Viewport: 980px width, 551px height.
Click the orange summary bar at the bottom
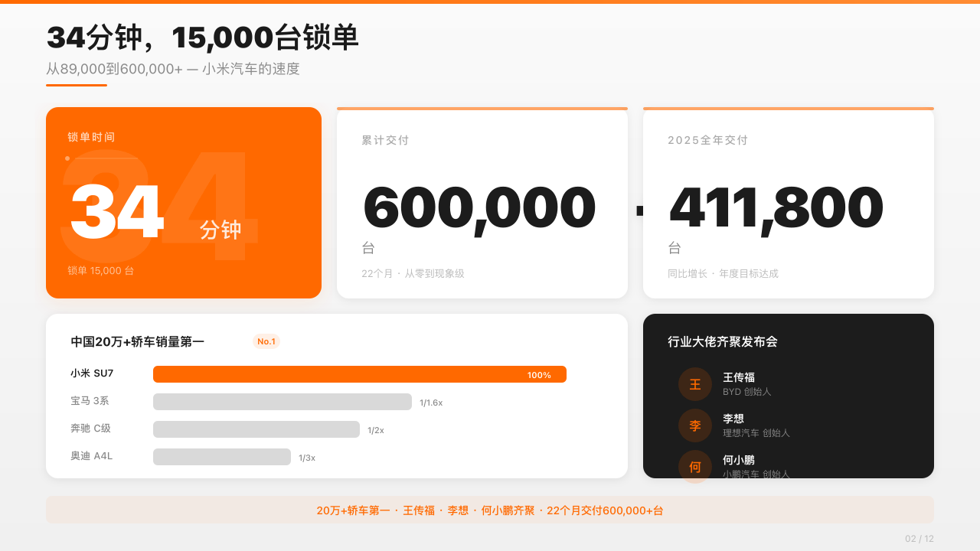(x=490, y=510)
